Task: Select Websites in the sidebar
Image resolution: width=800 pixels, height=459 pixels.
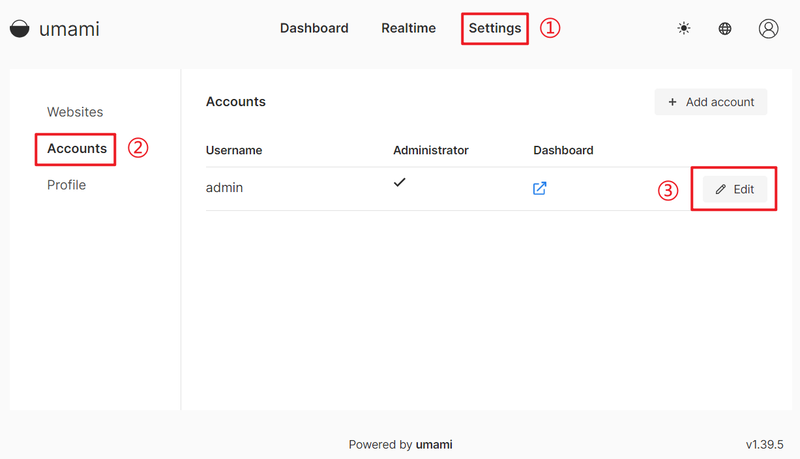Action: [x=75, y=112]
